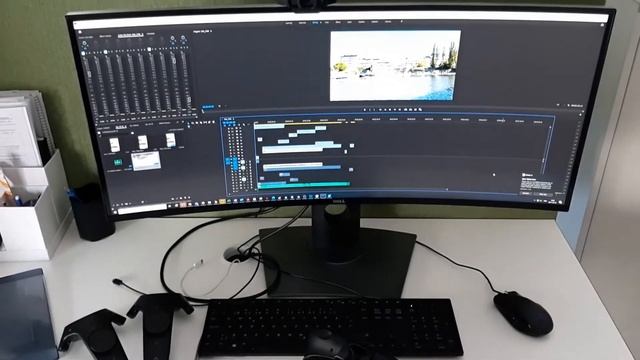Screen dimensions: 640x360
Task: Open the yellow File Explorer taskbar icon
Action: (x=222, y=201)
